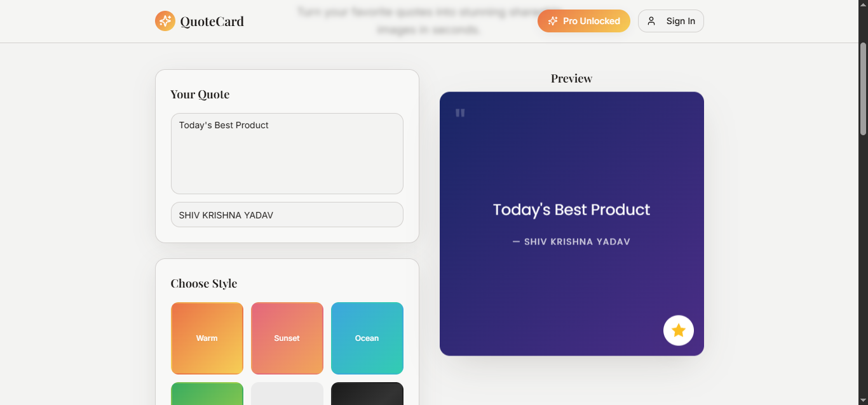Select the Ocean gradient style
This screenshot has width=868, height=405.
pos(367,338)
